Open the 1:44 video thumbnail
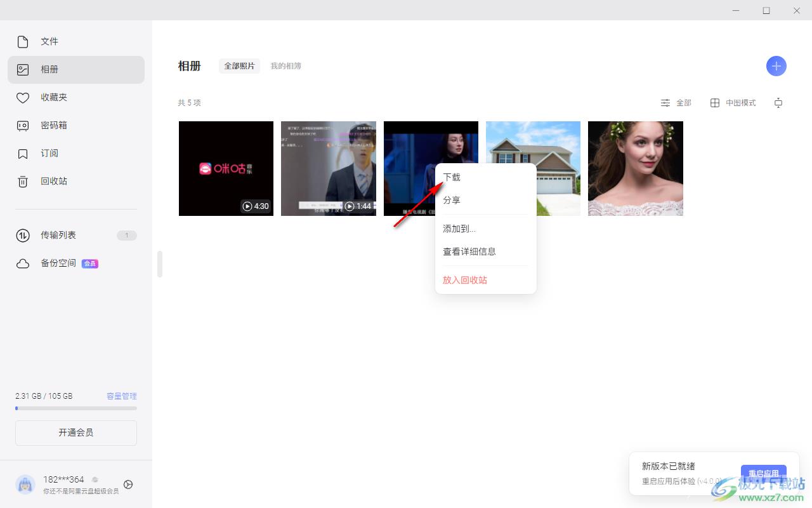Screen dimensions: 812x508 (x=329, y=169)
